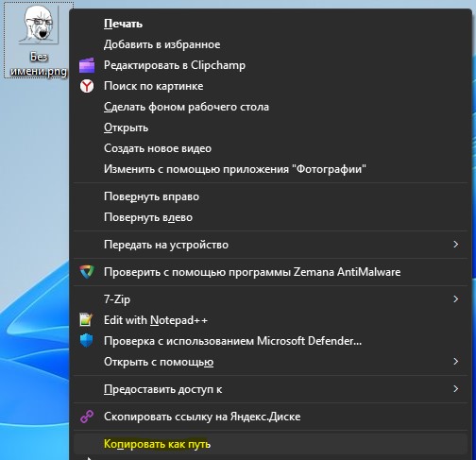
Task: Click the Microsoft Defender shield icon
Action: point(86,341)
